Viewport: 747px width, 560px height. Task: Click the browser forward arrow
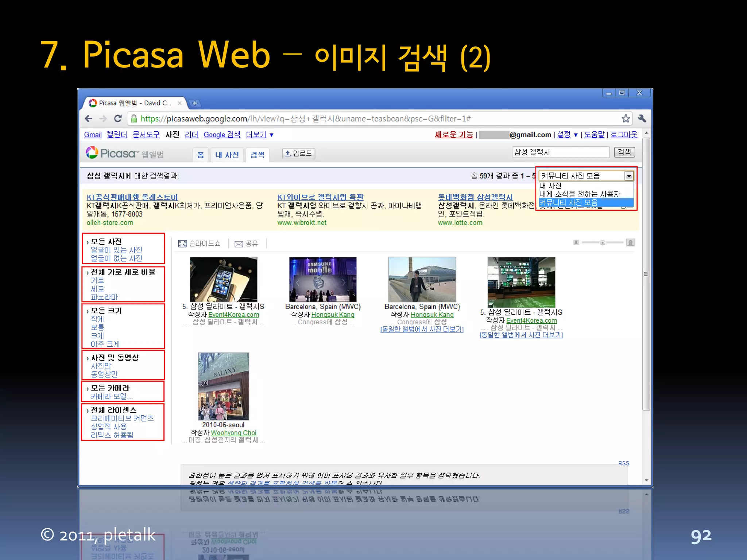(x=103, y=119)
